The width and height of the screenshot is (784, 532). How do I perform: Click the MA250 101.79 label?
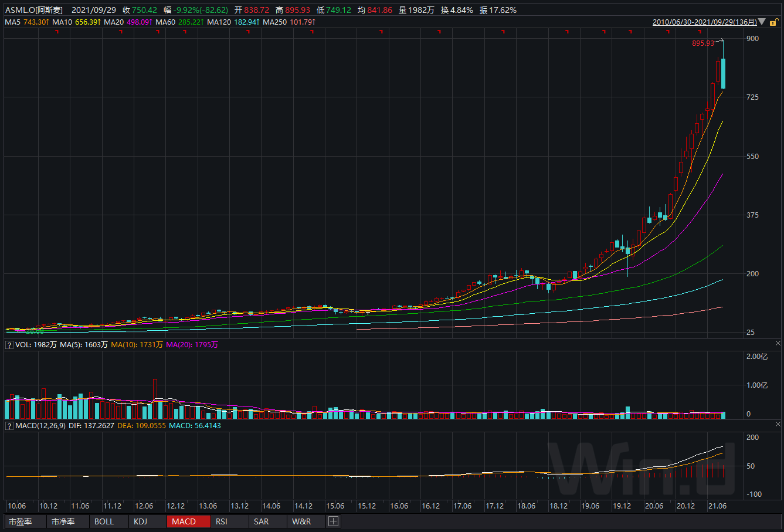(x=290, y=22)
